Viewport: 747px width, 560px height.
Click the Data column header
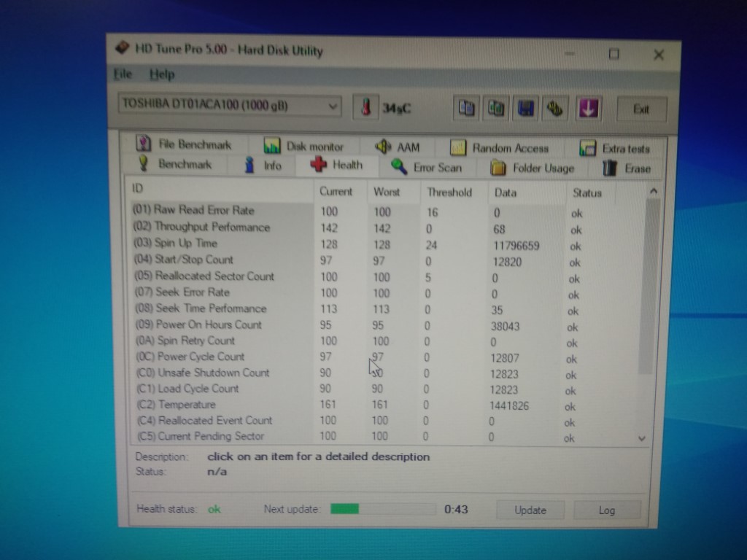[x=526, y=192]
